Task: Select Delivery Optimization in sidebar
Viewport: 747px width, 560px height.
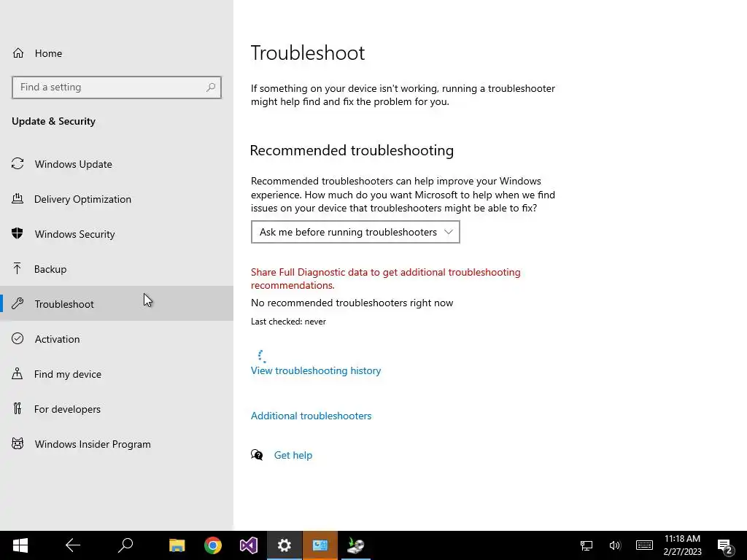Action: (x=117, y=199)
